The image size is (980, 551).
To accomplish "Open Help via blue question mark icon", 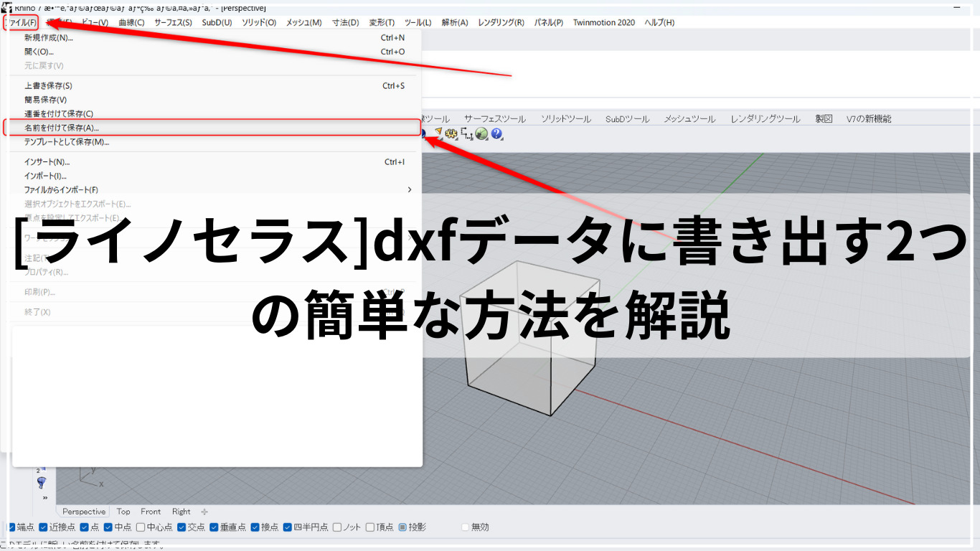I will (496, 133).
